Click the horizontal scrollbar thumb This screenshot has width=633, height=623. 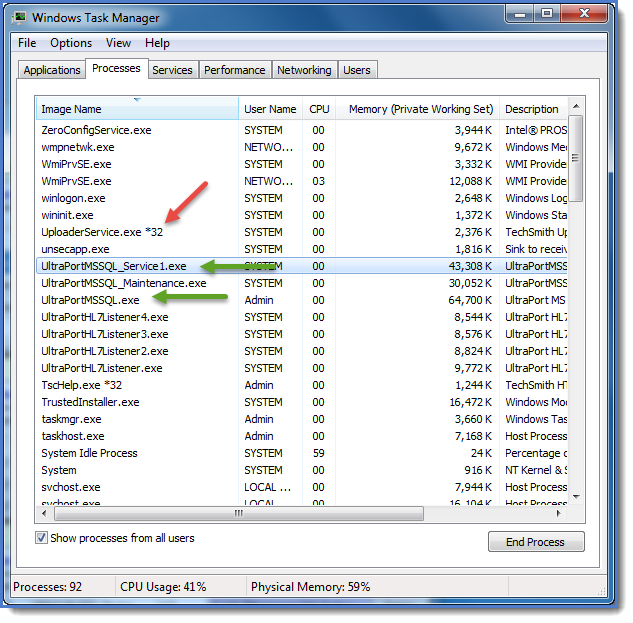pyautogui.click(x=239, y=513)
